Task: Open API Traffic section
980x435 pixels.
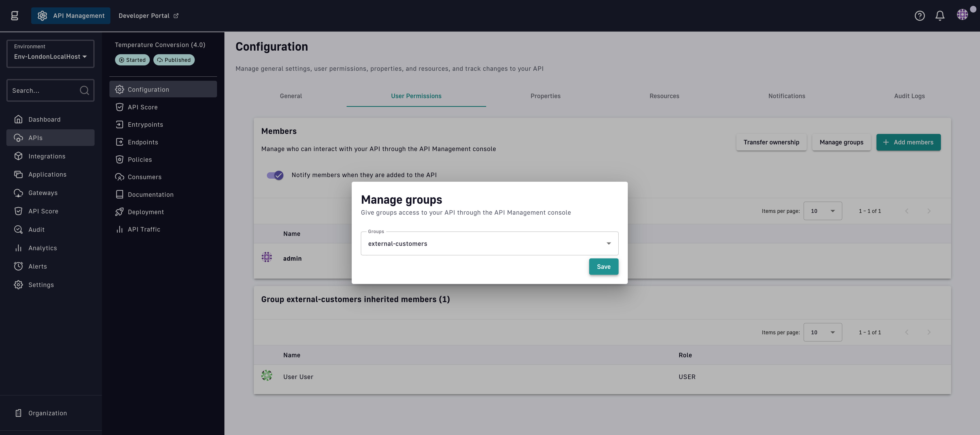Action: pyautogui.click(x=144, y=229)
